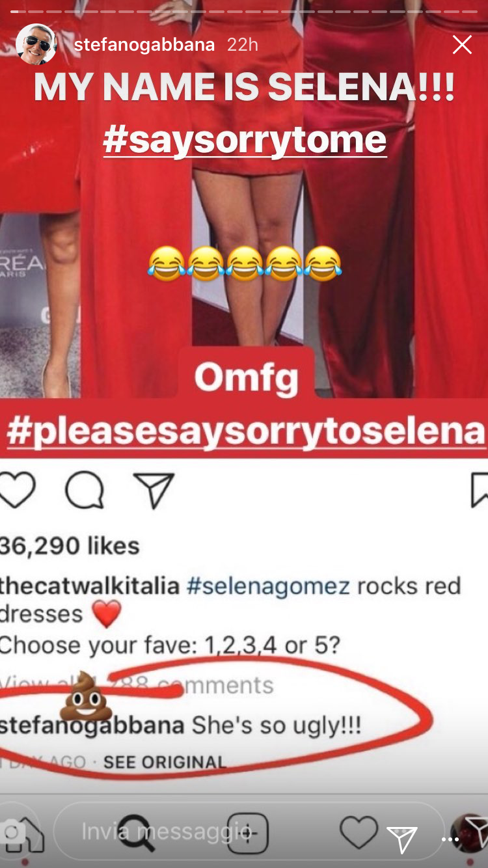Screen dimensions: 488x868
Task: Tap the story progress bar at the top
Action: [x=244, y=11]
